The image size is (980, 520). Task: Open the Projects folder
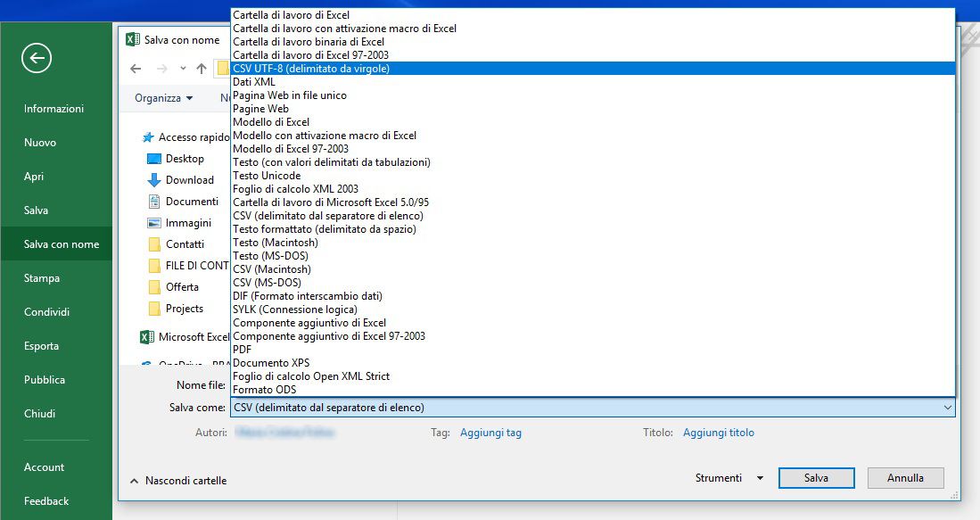point(184,309)
